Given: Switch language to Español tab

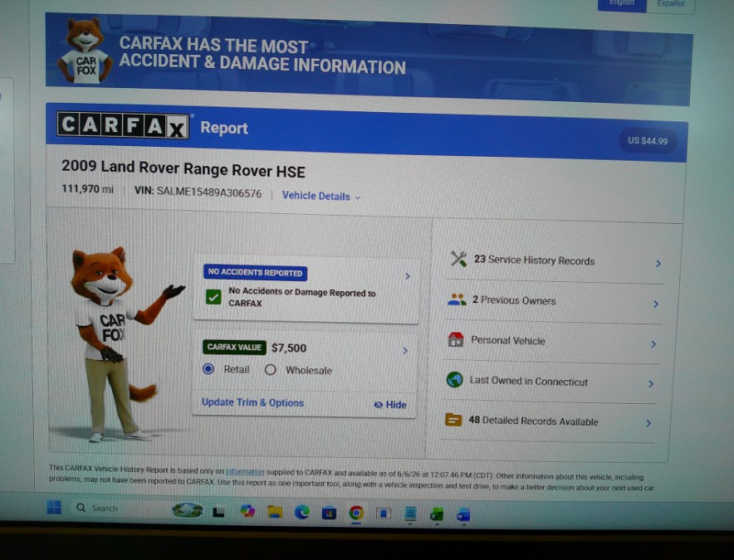Looking at the screenshot, I should (670, 5).
